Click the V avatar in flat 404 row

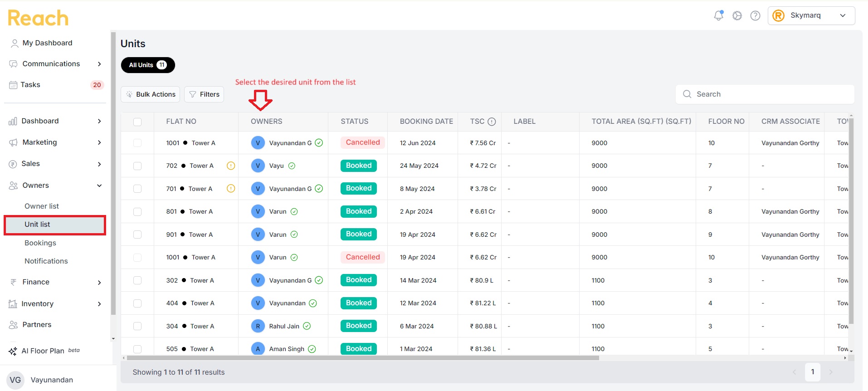258,303
